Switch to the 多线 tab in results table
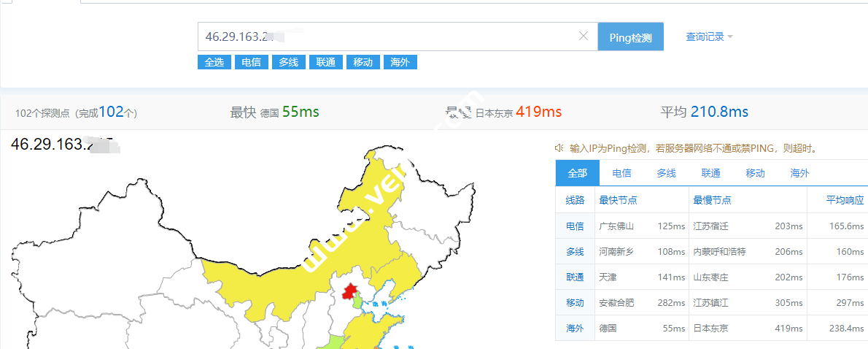This screenshot has height=349, width=868. coord(667,173)
